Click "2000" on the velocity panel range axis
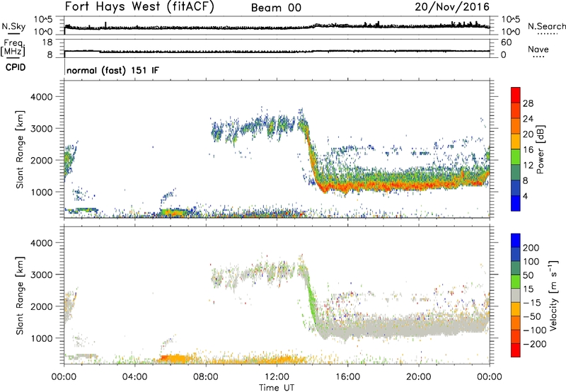The width and height of the screenshot is (566, 392). pos(42,306)
